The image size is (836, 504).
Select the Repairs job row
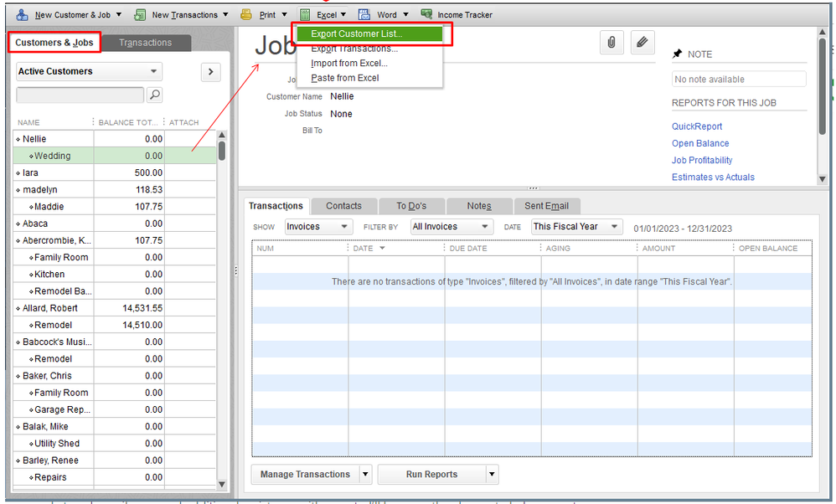115,477
